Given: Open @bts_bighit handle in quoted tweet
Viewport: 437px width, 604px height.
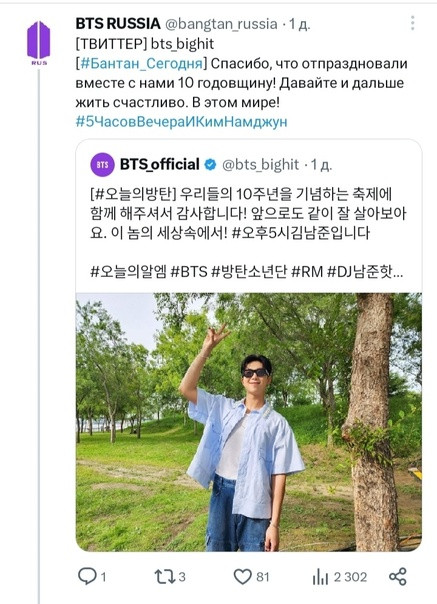Looking at the screenshot, I should coord(261,165).
